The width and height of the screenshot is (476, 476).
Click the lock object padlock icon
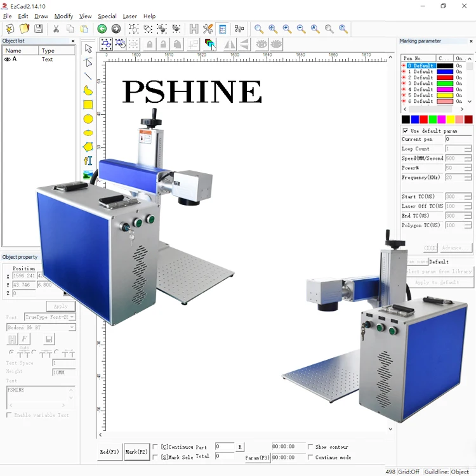tap(149, 44)
